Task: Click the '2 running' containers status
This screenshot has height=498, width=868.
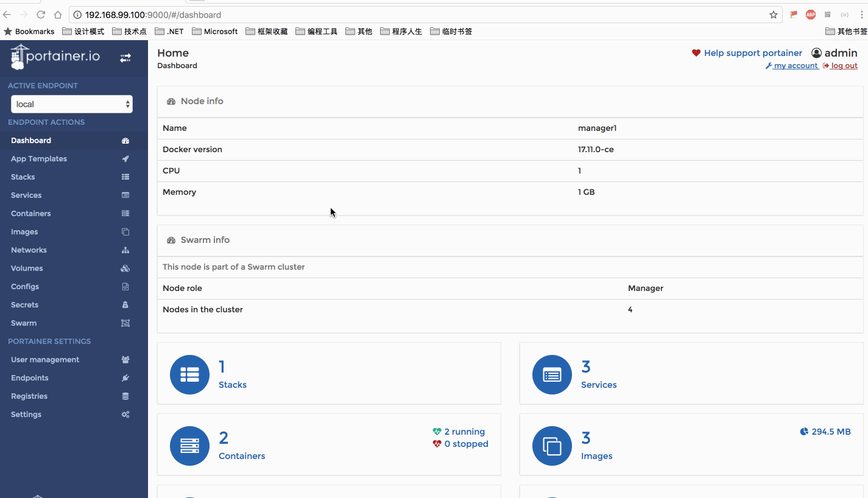Action: (x=459, y=432)
